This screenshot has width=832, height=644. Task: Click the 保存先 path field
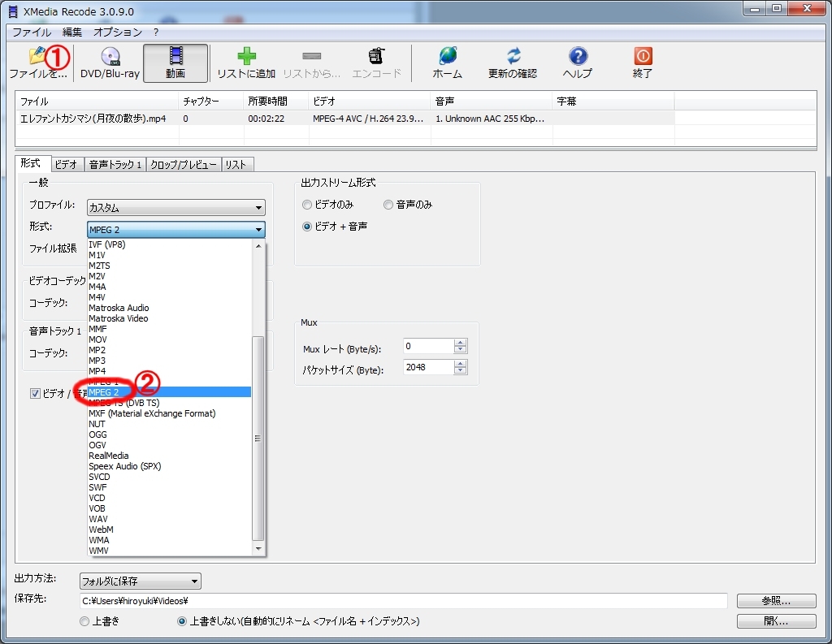point(403,601)
